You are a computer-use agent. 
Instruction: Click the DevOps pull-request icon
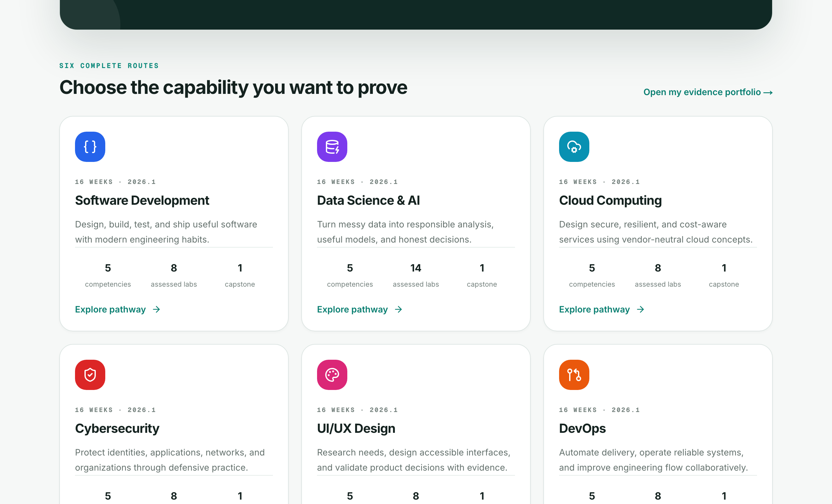point(574,375)
